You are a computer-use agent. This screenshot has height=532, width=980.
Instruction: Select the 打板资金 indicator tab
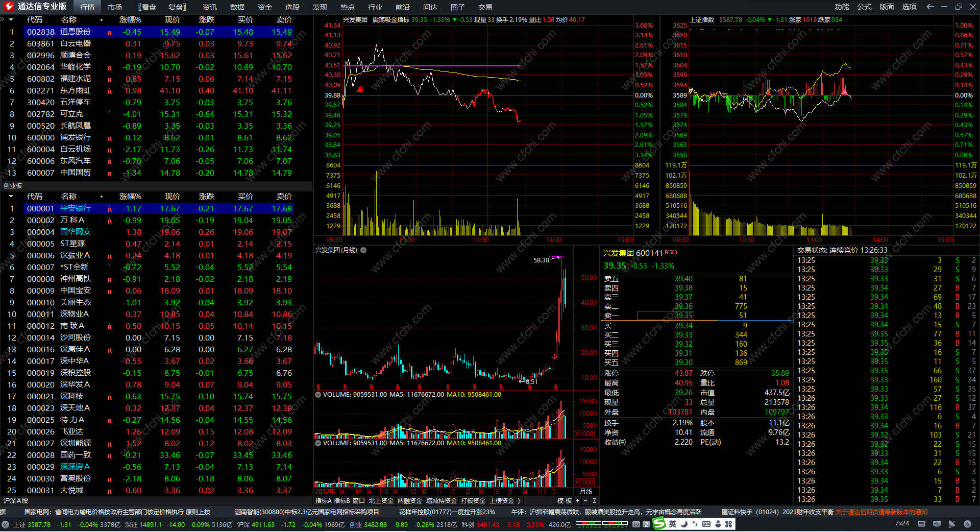[x=473, y=501]
